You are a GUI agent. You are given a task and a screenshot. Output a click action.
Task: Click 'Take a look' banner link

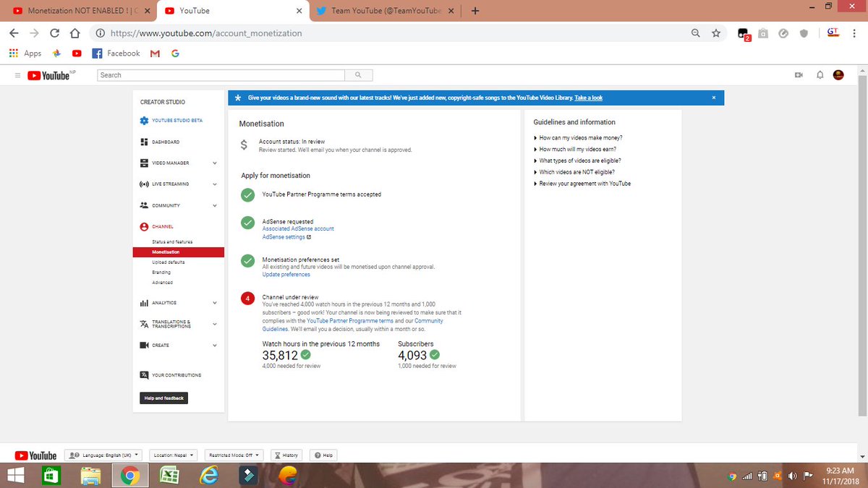point(589,98)
